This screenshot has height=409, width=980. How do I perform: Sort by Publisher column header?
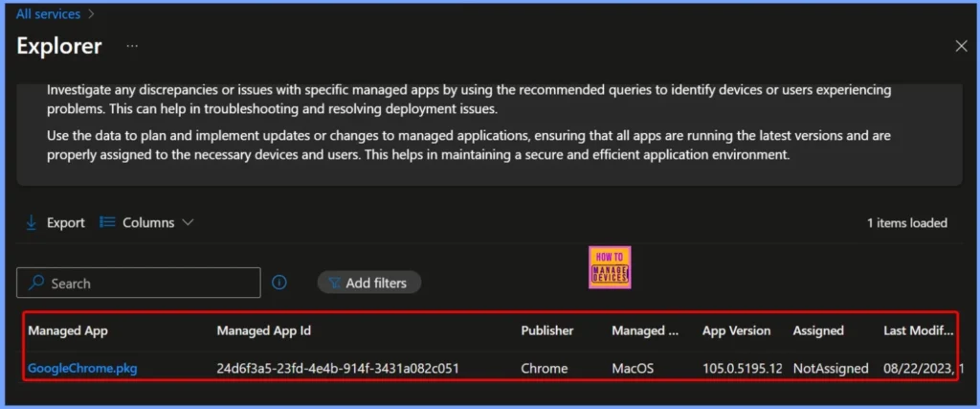pos(547,330)
